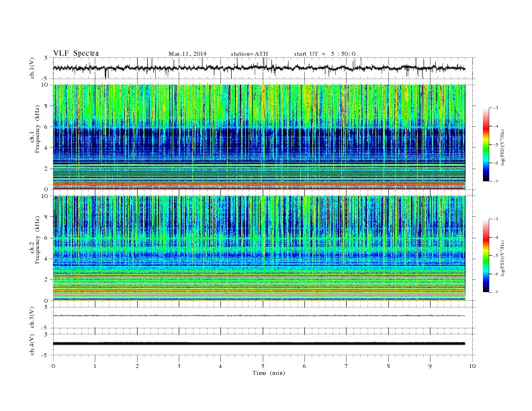
Task: Click the ch.1 waveform trace panel
Action: (264, 68)
